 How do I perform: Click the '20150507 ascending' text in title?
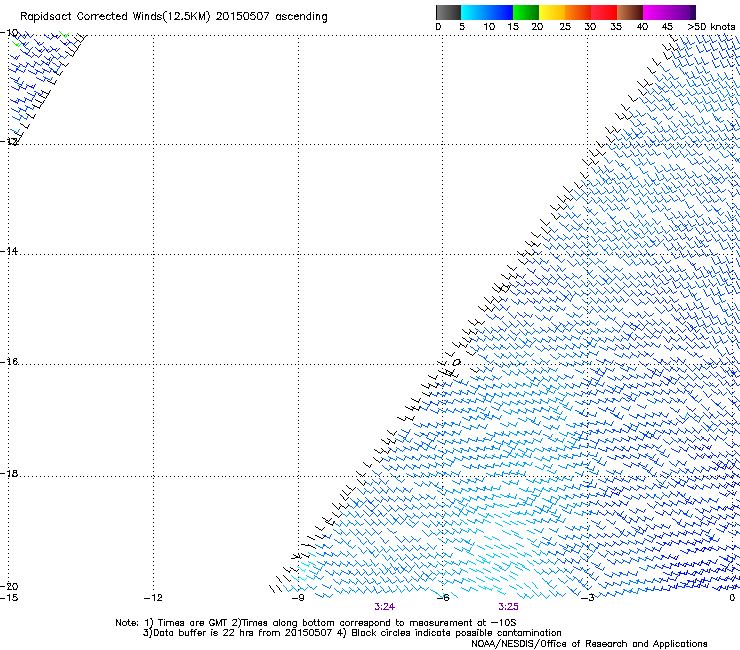(x=271, y=17)
